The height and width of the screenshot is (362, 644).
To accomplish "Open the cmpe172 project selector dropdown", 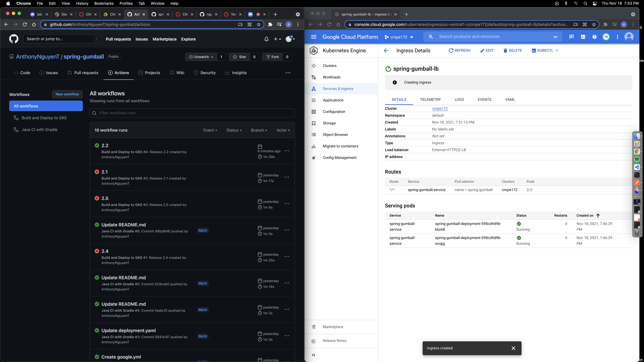I will point(399,37).
